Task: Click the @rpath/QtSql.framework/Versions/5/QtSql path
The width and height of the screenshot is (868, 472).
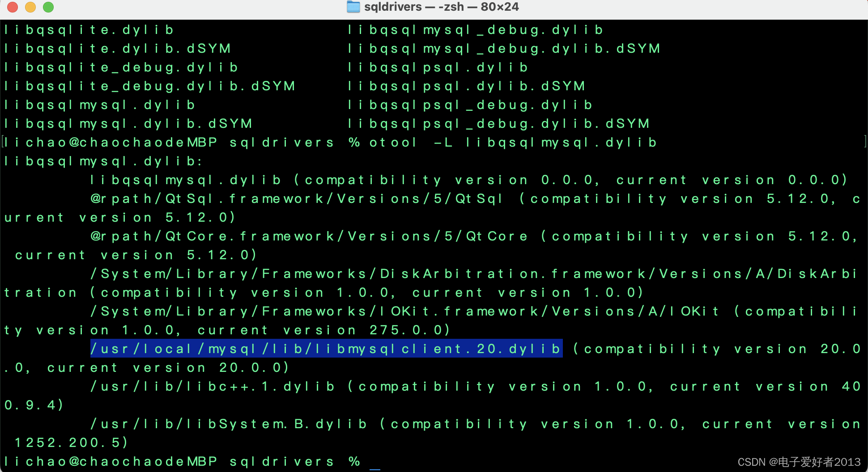Action: (297, 198)
